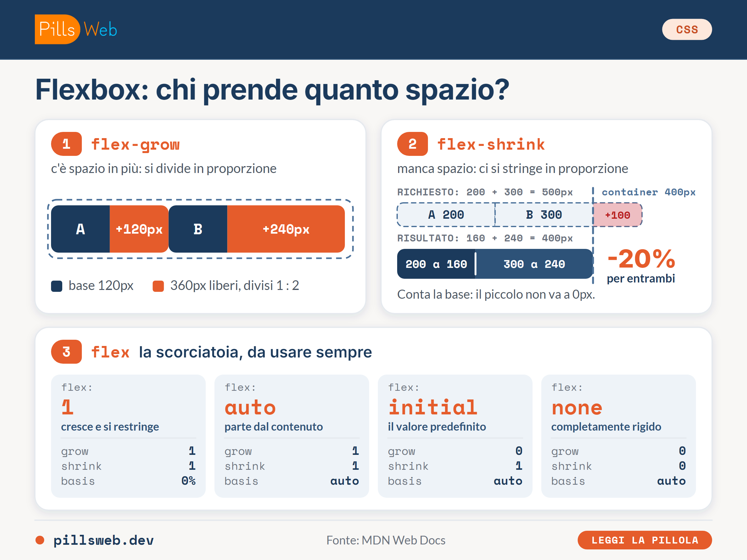Click the pink +100 overflow box
The height and width of the screenshot is (560, 747).
pos(617,215)
